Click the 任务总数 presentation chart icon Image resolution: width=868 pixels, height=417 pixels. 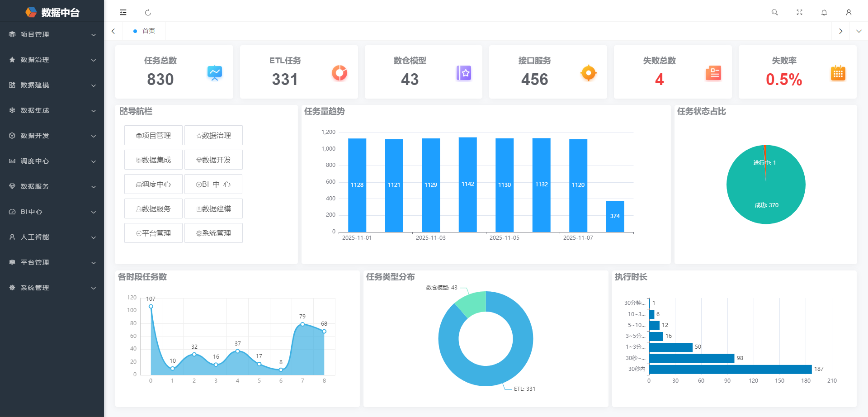click(215, 73)
